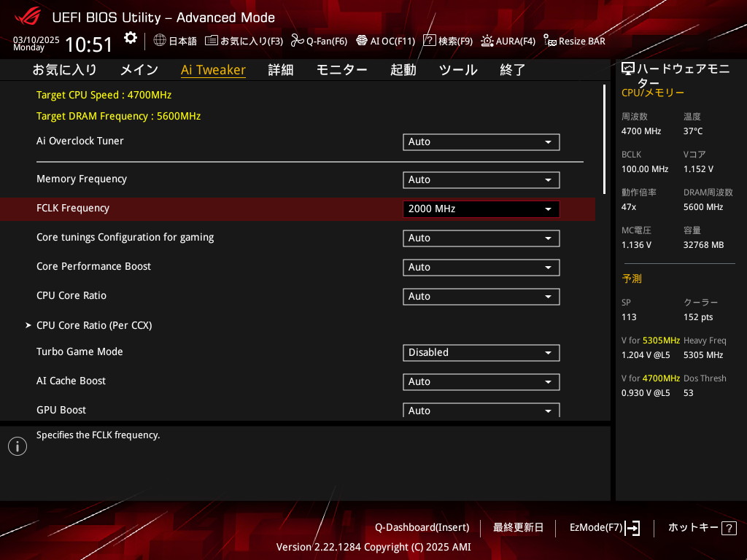Switch to the モニター tab

point(341,70)
